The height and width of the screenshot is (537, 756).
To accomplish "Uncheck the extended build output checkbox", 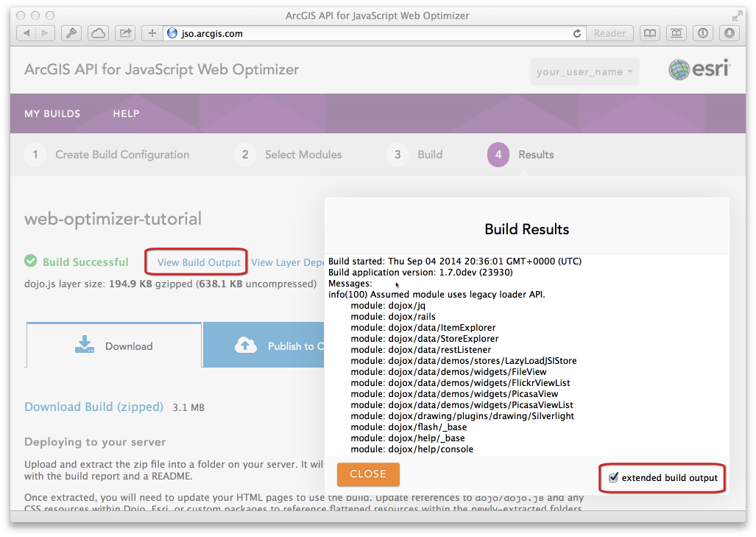I will point(613,478).
